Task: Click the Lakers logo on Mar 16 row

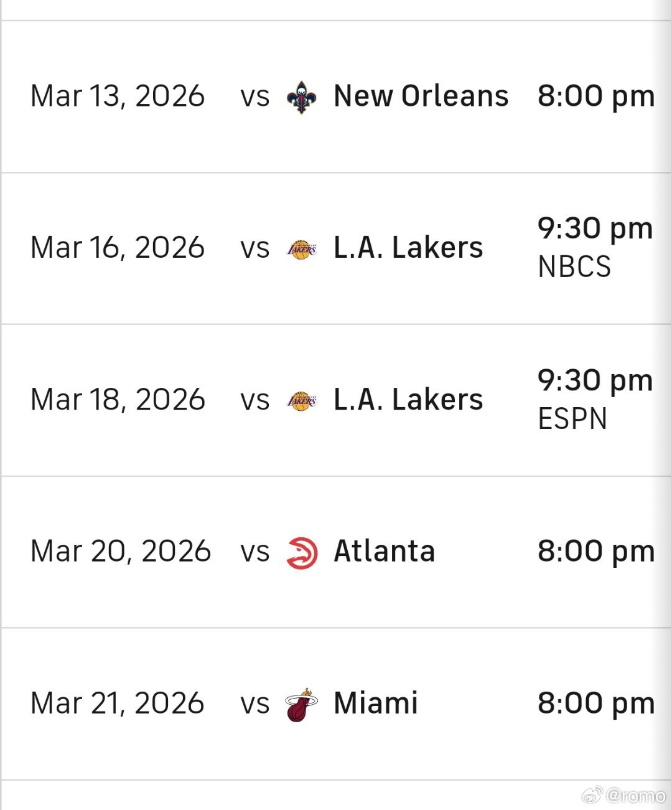Action: click(x=302, y=249)
